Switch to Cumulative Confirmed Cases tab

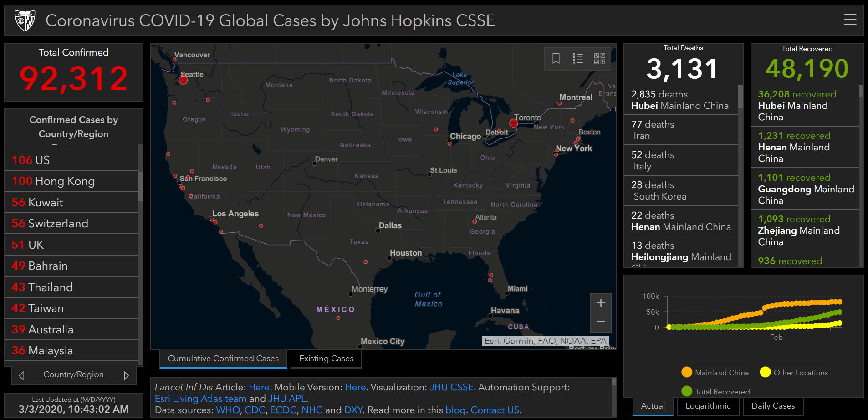click(223, 359)
